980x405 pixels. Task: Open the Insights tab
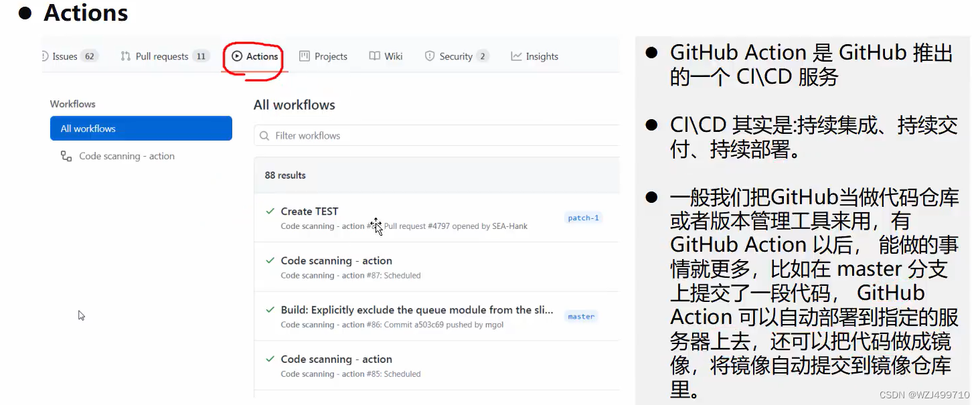coord(534,56)
